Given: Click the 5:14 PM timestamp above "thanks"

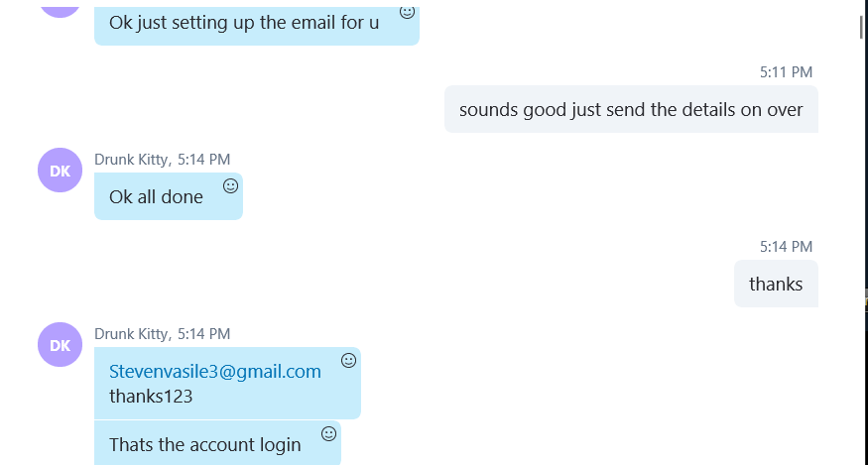Looking at the screenshot, I should [x=786, y=246].
